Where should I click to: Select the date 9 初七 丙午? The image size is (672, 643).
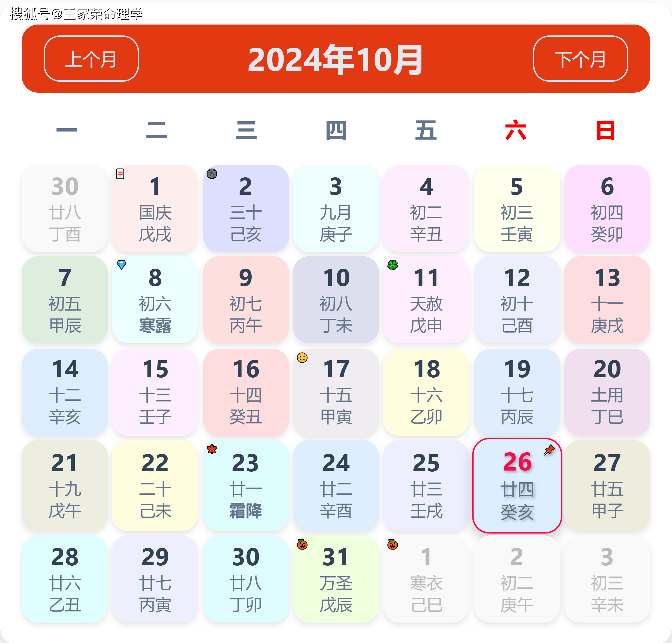coord(246,300)
